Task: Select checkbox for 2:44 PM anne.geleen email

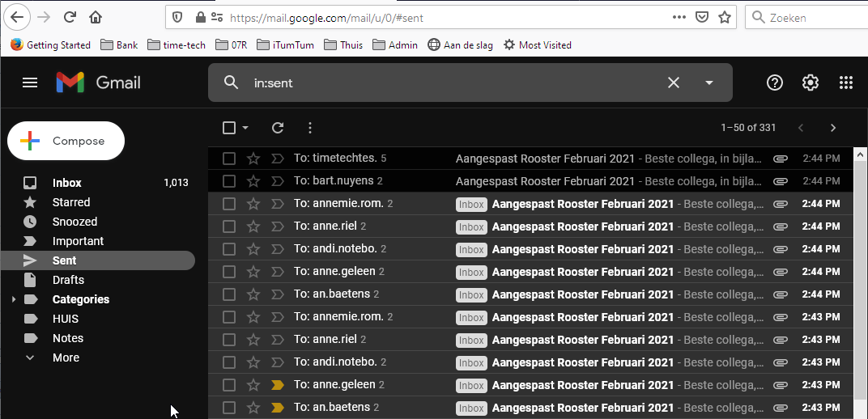Action: [229, 272]
